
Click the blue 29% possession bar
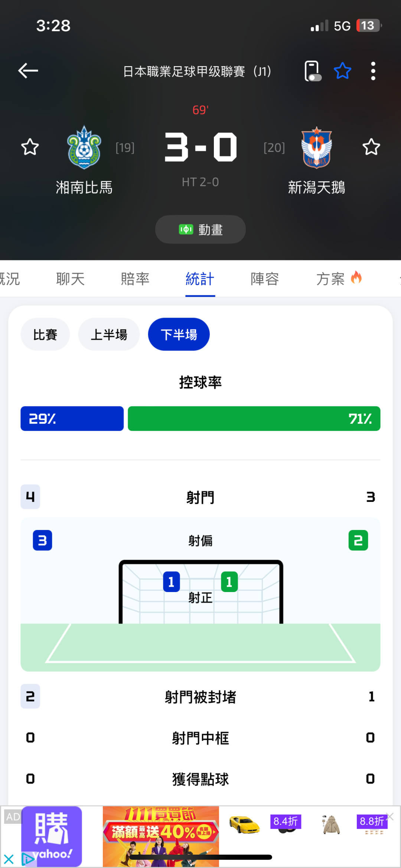72,419
